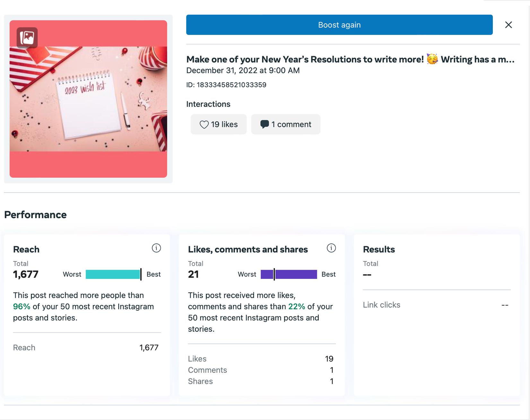Click the party face emoji in the title
The width and height of the screenshot is (530, 420).
point(432,59)
